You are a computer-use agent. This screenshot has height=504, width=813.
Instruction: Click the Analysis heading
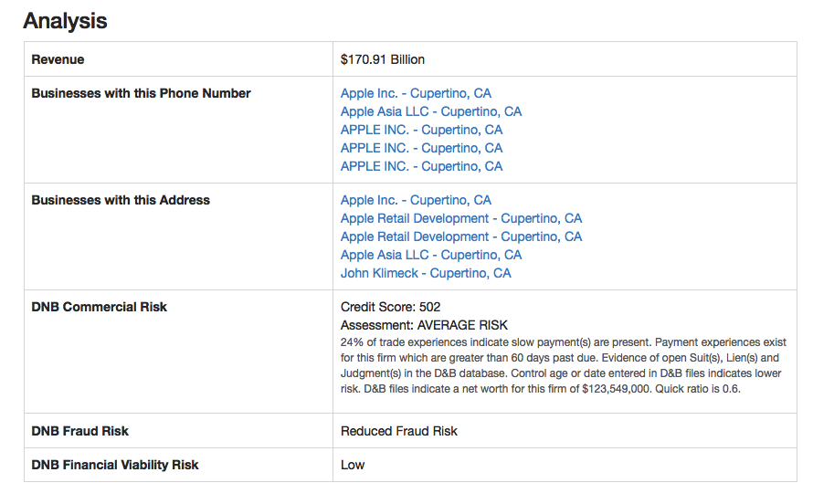click(x=65, y=21)
